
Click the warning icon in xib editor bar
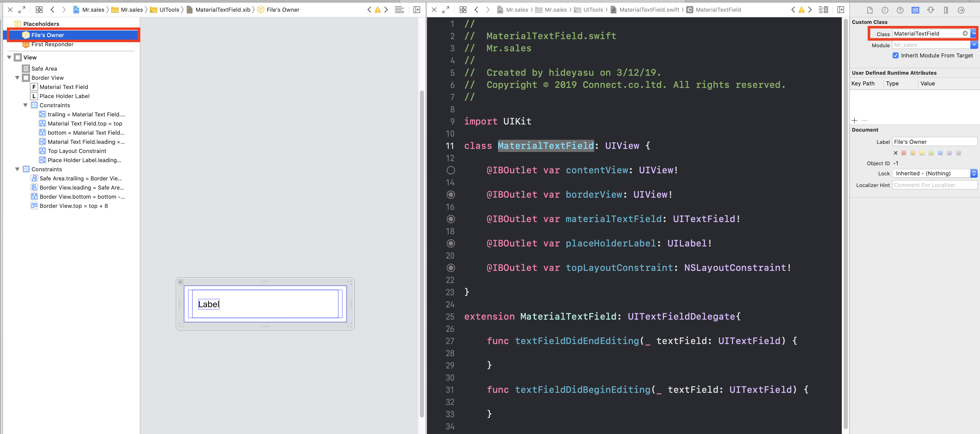377,10
